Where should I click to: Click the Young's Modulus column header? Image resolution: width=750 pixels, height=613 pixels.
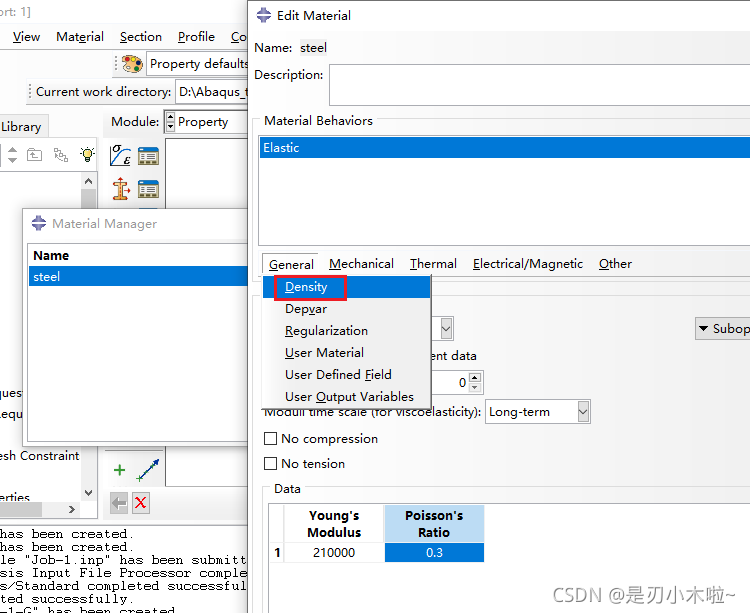click(334, 524)
